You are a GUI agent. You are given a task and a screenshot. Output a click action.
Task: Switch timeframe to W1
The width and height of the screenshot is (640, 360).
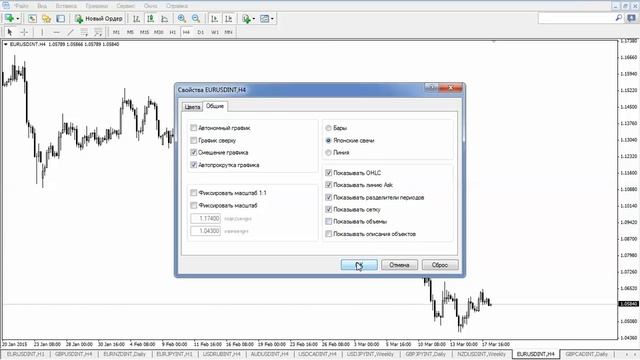coord(215,32)
